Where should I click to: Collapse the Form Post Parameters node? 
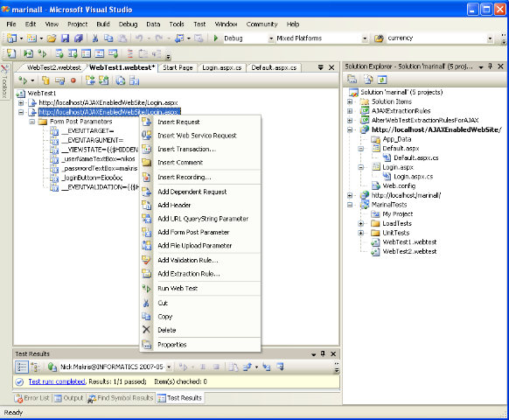click(x=32, y=122)
